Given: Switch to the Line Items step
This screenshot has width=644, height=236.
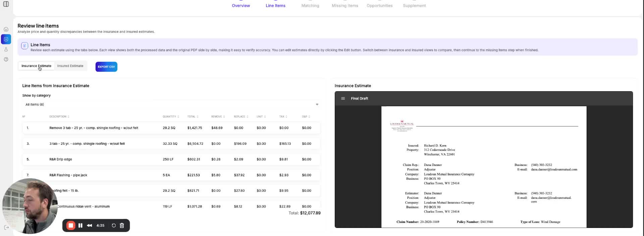Looking at the screenshot, I should click(275, 6).
